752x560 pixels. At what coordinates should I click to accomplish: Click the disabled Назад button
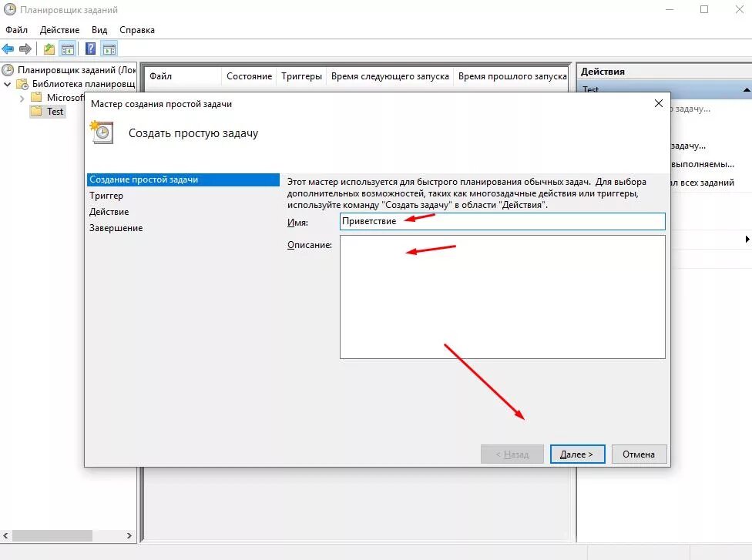(512, 454)
